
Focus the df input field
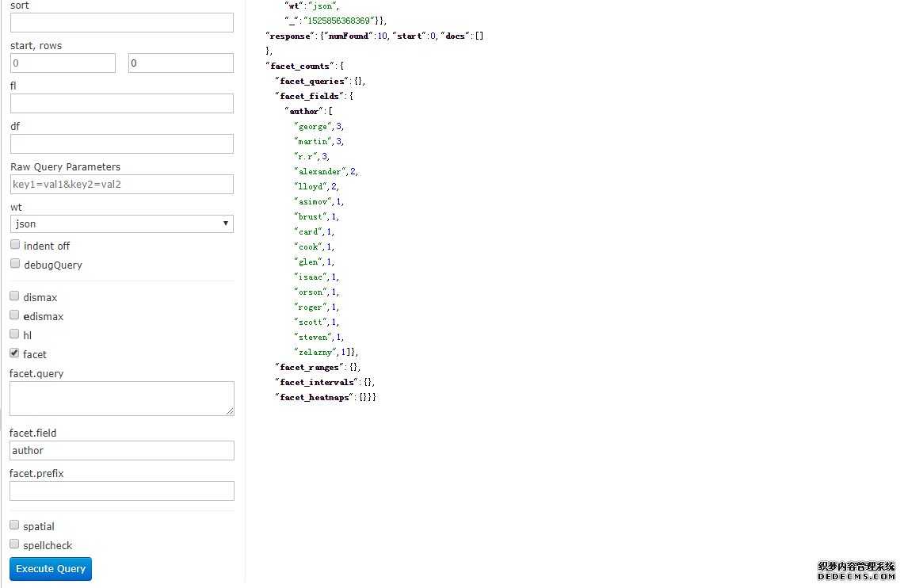click(x=122, y=144)
